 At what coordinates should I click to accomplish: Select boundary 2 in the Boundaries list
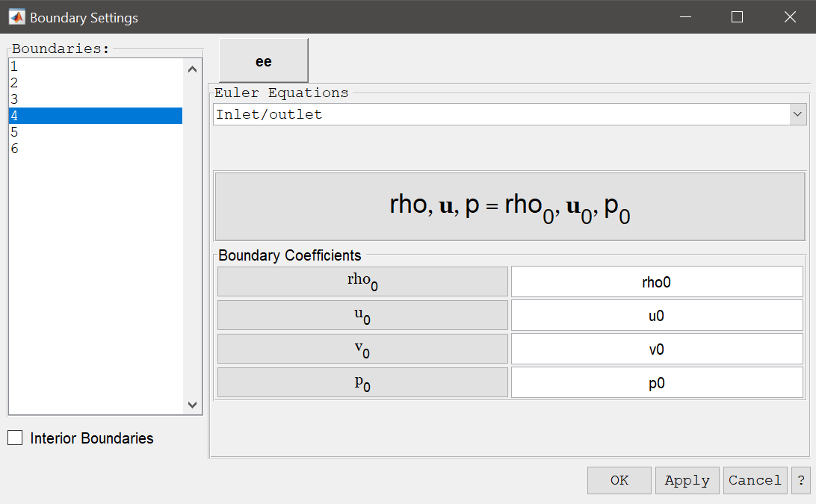click(x=96, y=83)
